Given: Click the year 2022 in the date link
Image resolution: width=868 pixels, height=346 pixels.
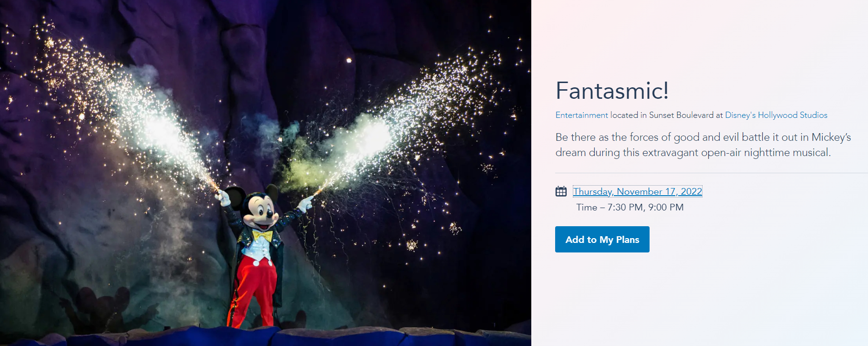Looking at the screenshot, I should (x=691, y=191).
